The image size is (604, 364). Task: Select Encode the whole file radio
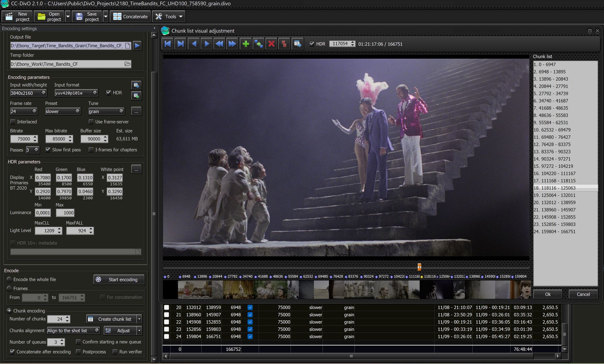pyautogui.click(x=9, y=279)
